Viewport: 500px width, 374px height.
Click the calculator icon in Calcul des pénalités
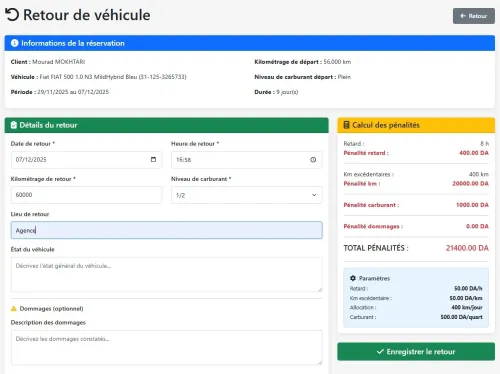click(x=346, y=125)
